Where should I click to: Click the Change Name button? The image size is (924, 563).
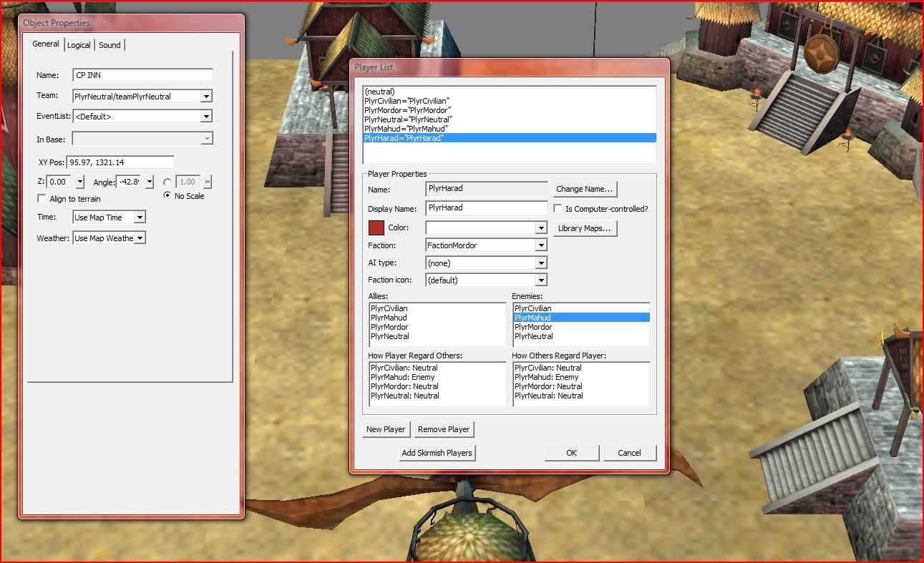[x=585, y=190]
